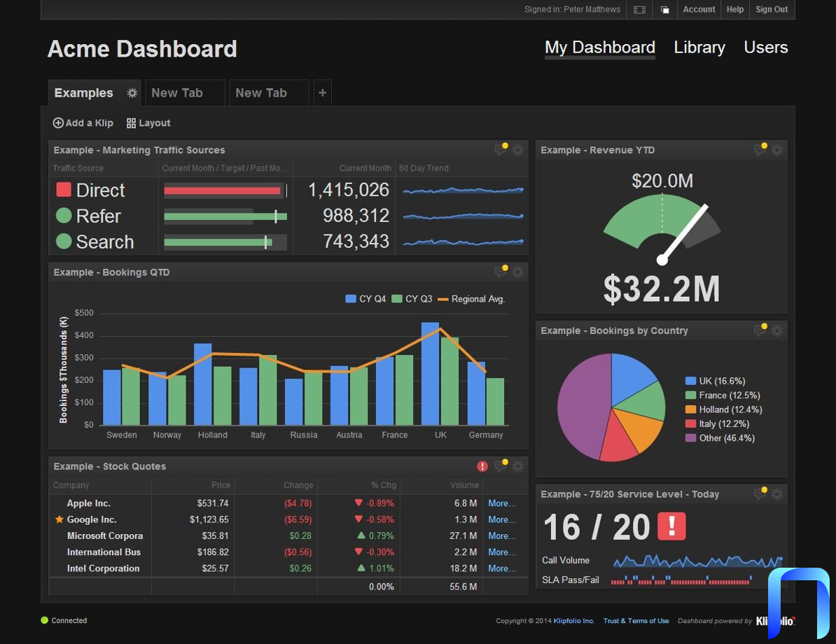
Task: Click the blue UK swatch in the pie legend
Action: point(690,381)
